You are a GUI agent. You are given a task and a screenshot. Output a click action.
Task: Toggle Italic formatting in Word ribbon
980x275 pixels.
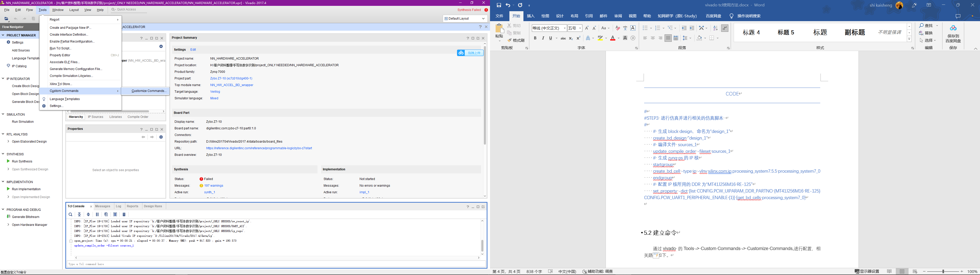(x=543, y=38)
